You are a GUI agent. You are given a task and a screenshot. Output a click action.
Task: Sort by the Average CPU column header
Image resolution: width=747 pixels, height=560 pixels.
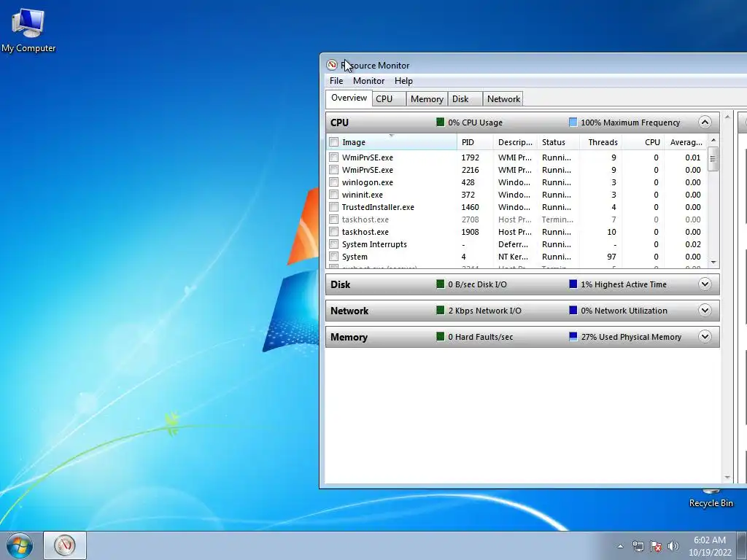686,142
